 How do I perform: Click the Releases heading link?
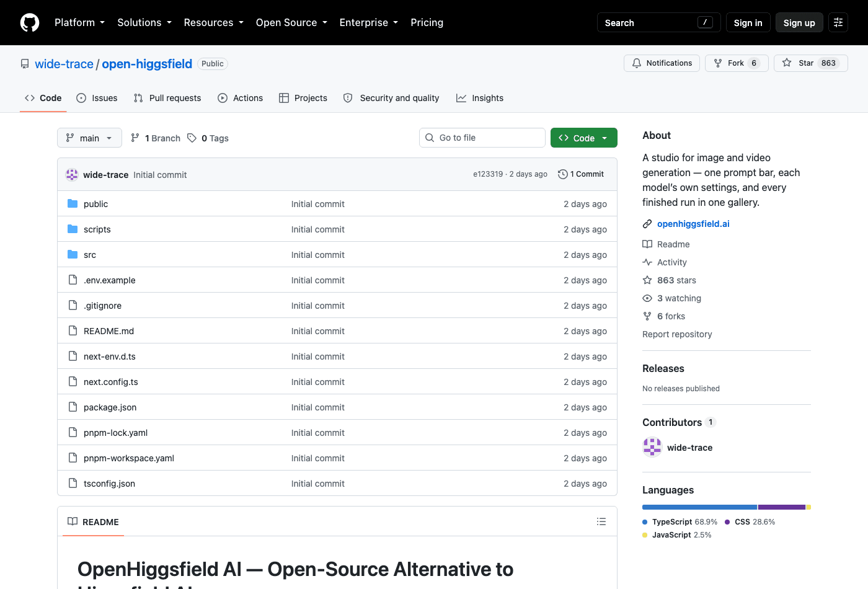pos(663,368)
